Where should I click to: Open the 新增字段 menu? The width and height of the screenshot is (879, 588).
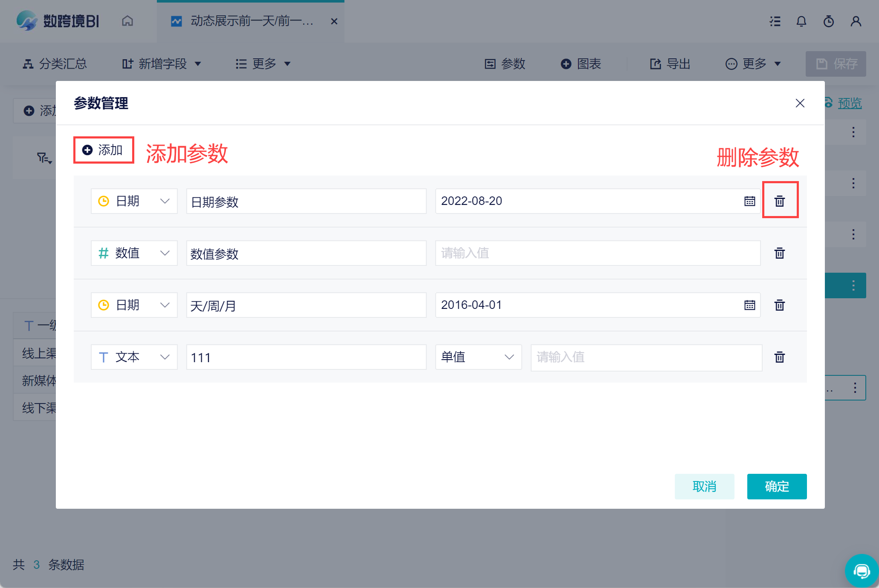[162, 64]
